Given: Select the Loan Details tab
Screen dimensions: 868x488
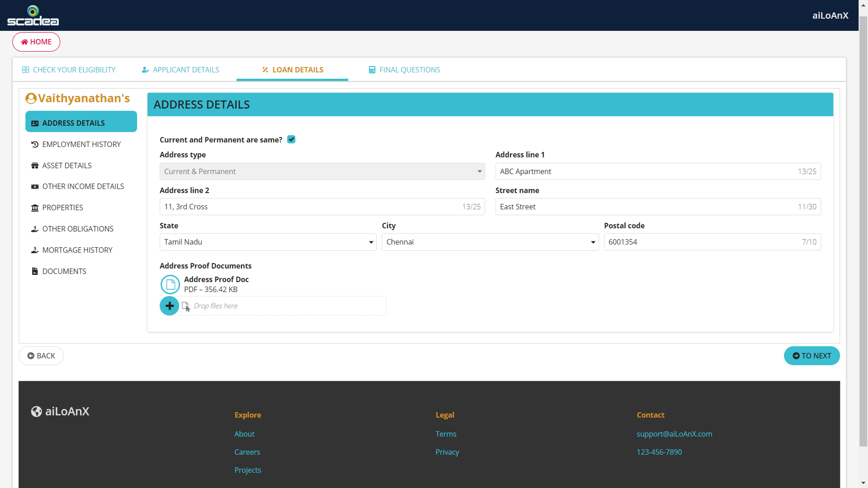Looking at the screenshot, I should (292, 70).
